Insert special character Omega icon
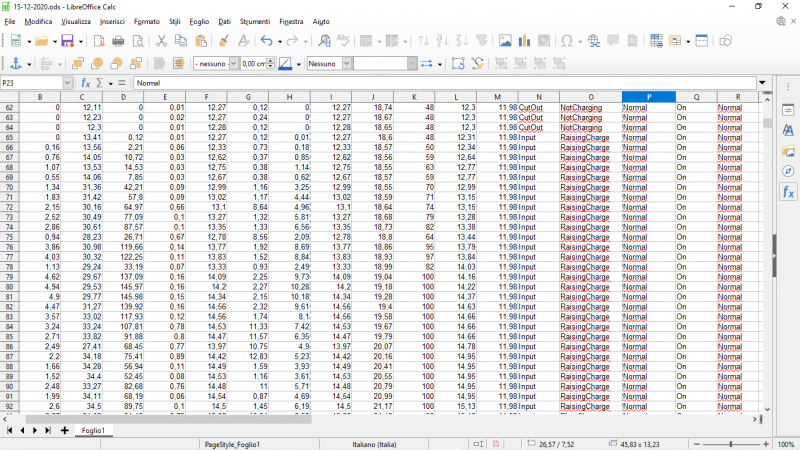 tap(567, 41)
